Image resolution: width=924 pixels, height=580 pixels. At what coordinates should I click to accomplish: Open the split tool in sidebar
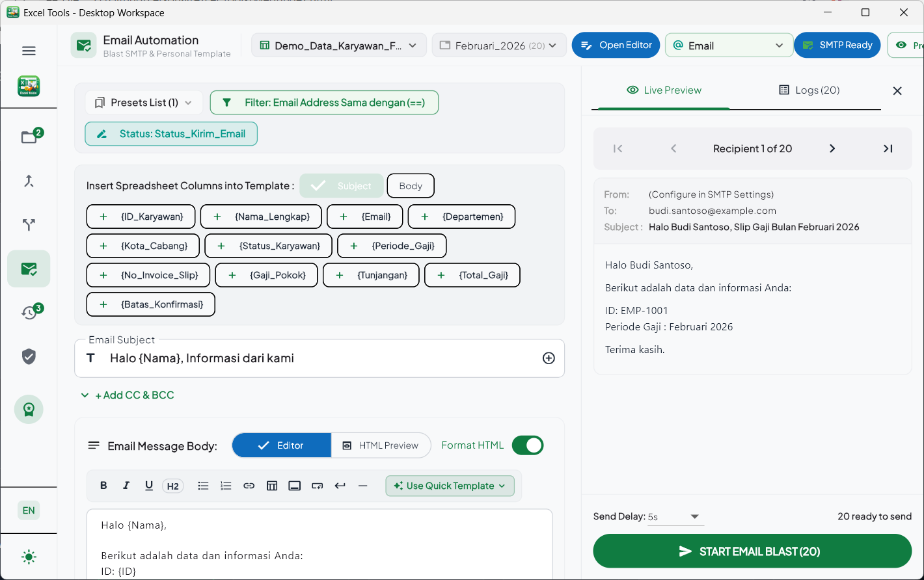[29, 225]
